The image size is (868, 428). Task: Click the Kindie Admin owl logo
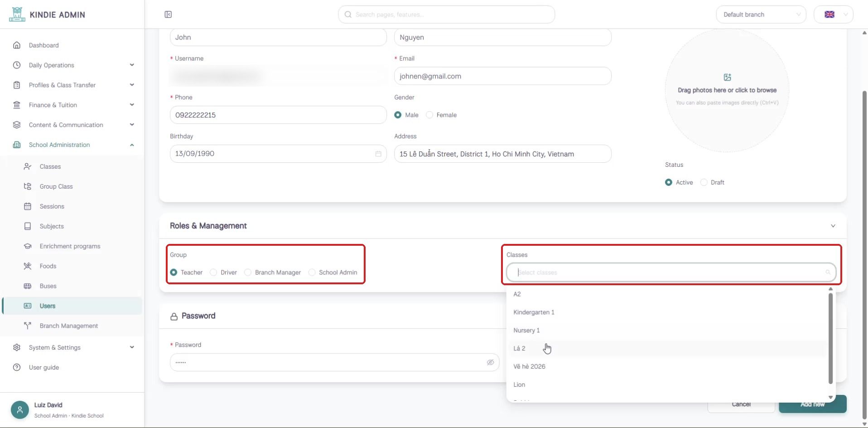coord(17,15)
